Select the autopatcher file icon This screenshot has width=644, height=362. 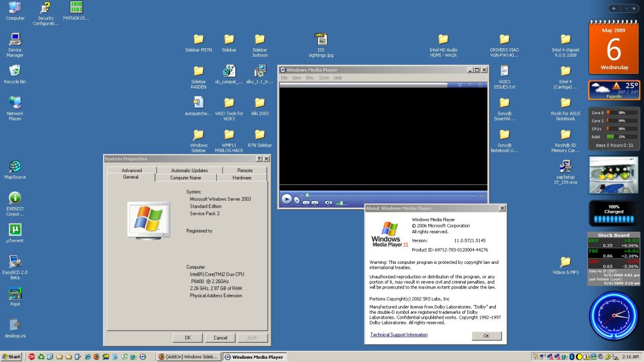pos(199,106)
